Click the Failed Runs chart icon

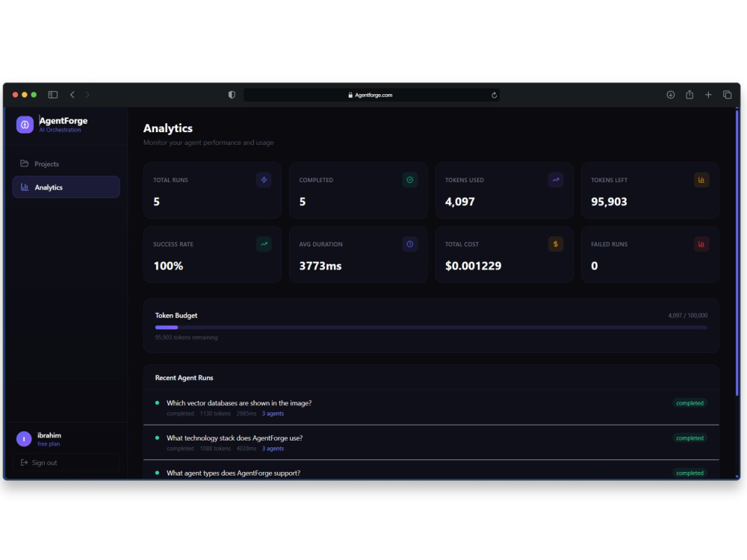pyautogui.click(x=701, y=244)
